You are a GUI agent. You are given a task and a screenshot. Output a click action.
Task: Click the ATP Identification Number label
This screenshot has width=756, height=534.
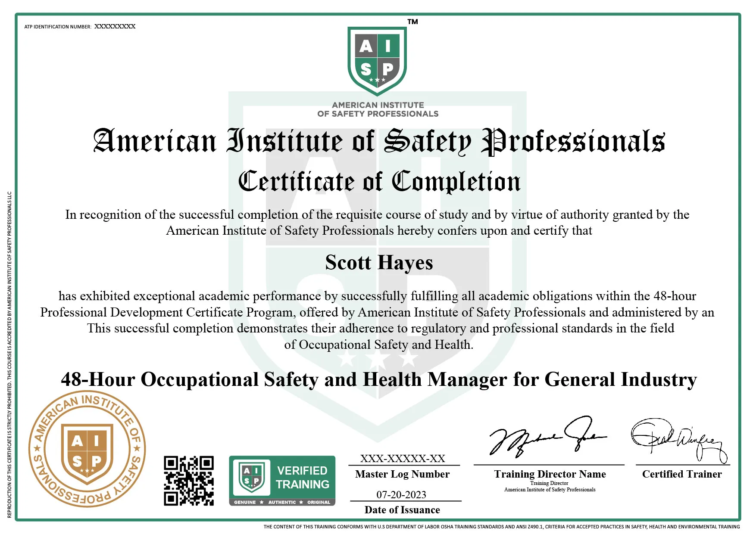click(x=58, y=27)
